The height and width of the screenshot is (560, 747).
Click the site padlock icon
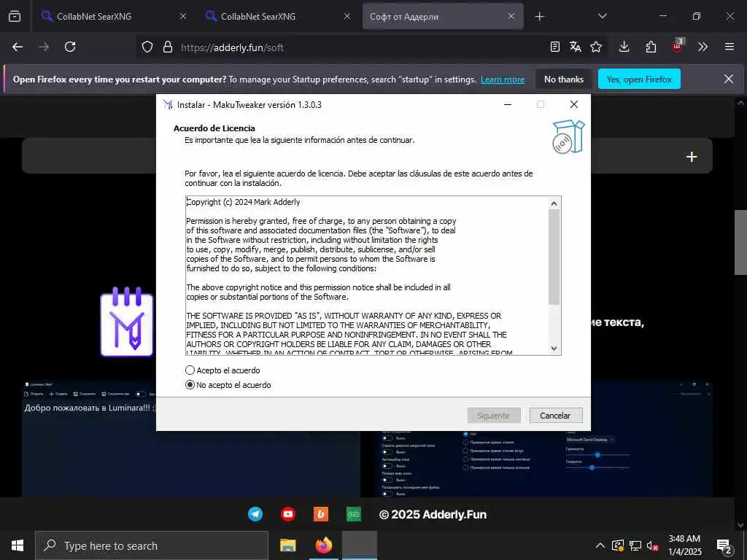pyautogui.click(x=167, y=47)
